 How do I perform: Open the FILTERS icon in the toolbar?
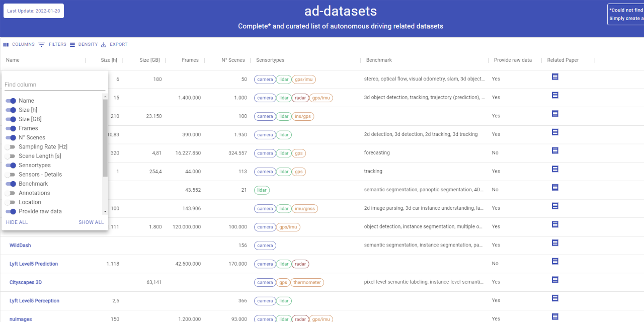pyautogui.click(x=41, y=44)
